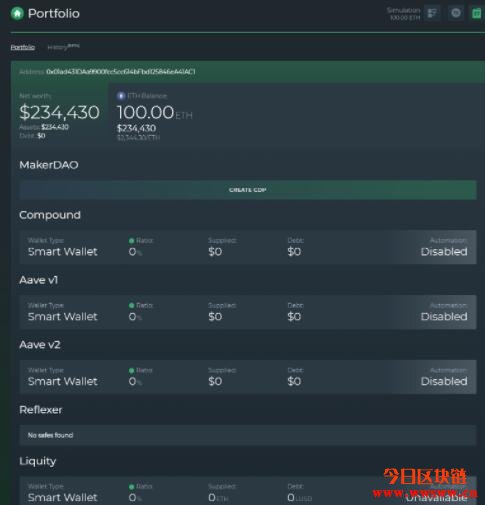The image size is (485, 505).
Task: Click the Compound Supplied $0 value
Action: (215, 252)
